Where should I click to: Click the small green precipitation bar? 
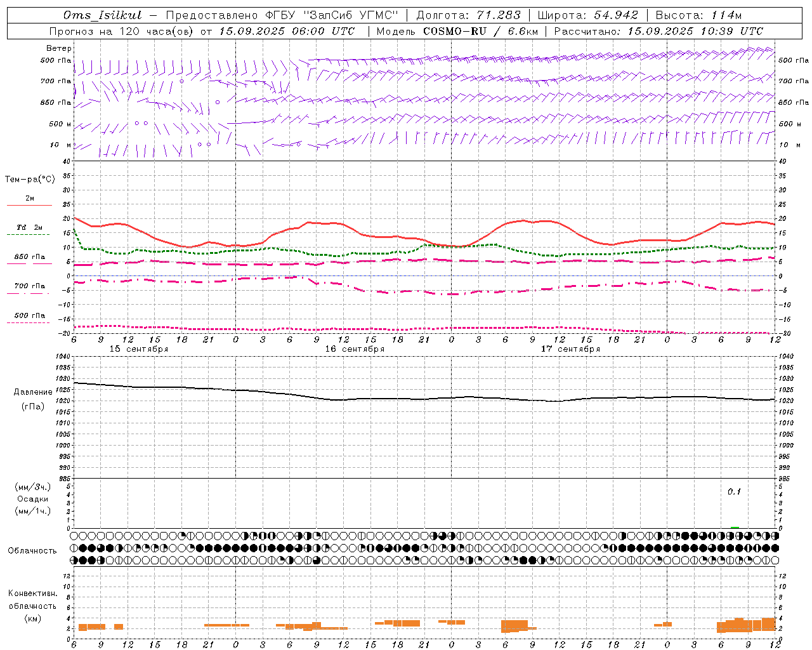(x=735, y=527)
